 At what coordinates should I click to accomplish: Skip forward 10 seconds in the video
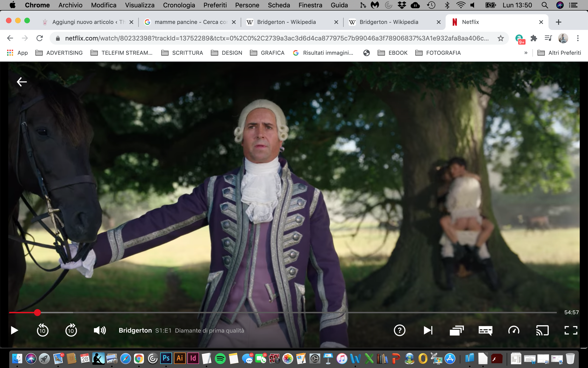(71, 330)
